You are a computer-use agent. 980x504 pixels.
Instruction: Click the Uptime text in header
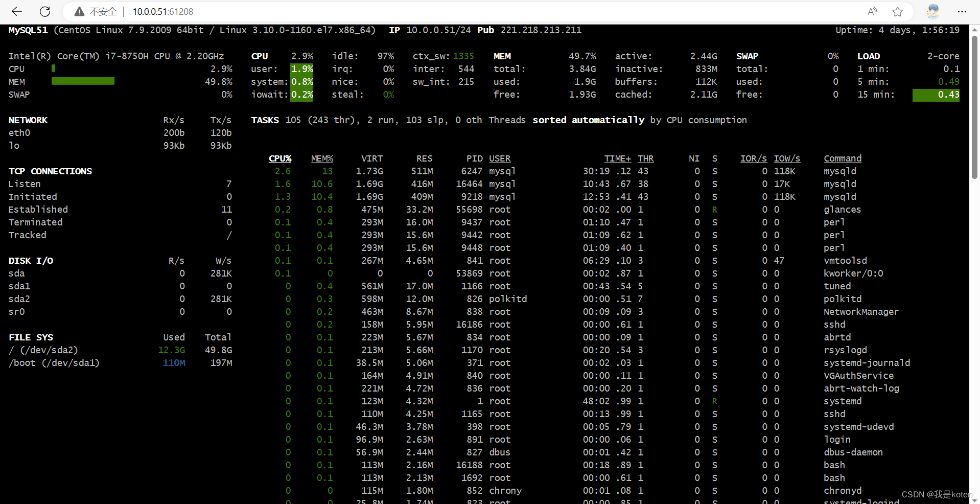(897, 30)
